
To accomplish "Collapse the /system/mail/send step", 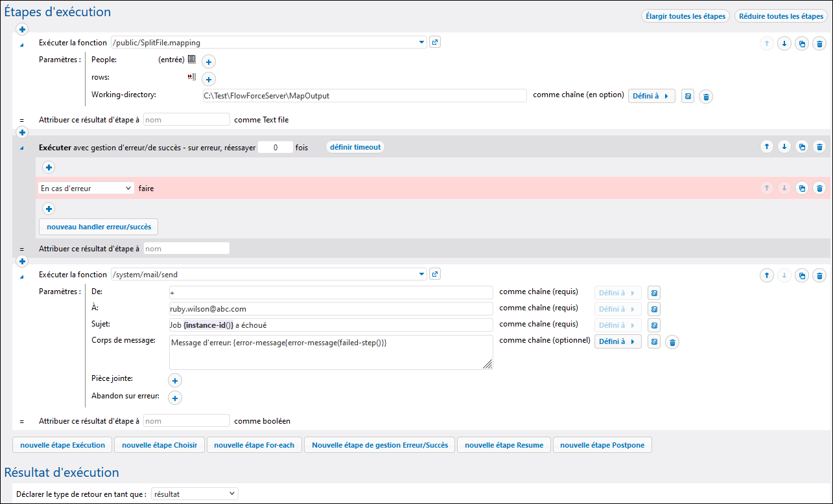I will 21,277.
